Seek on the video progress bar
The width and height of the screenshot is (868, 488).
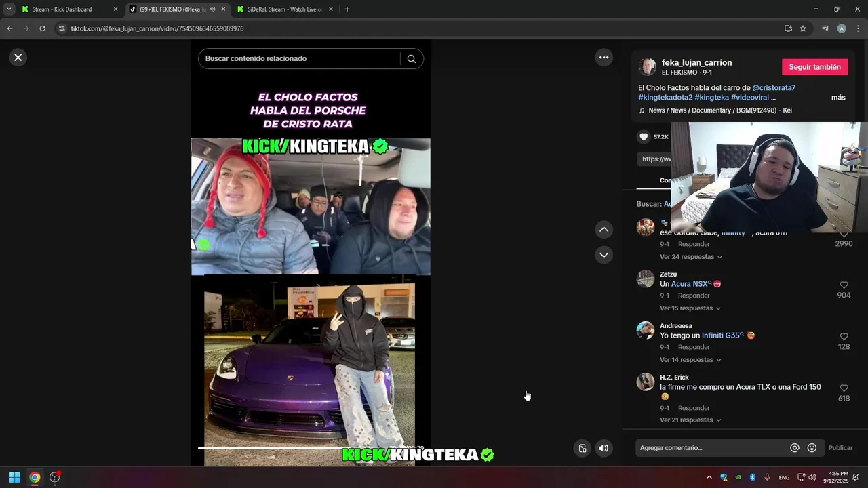tap(311, 448)
